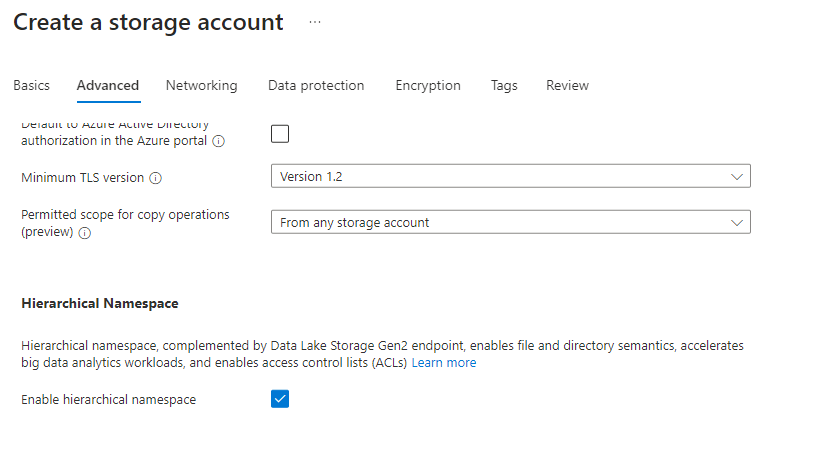Open the ellipsis menu beside page title
This screenshot has width=833, height=462.
click(315, 22)
